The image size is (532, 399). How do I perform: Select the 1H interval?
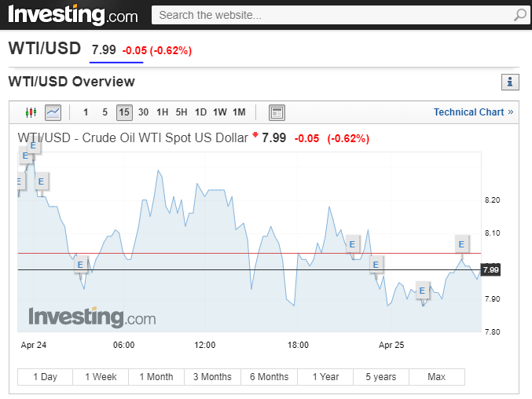coord(162,112)
